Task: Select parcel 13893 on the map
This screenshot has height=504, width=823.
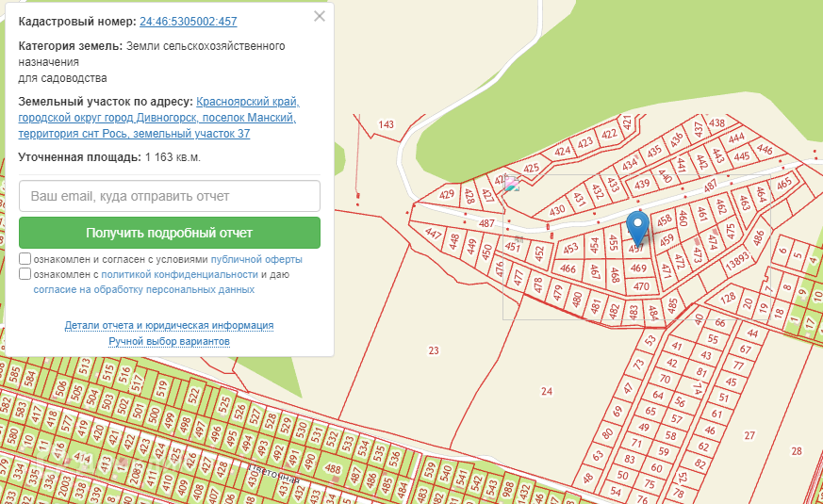Action: (x=737, y=261)
